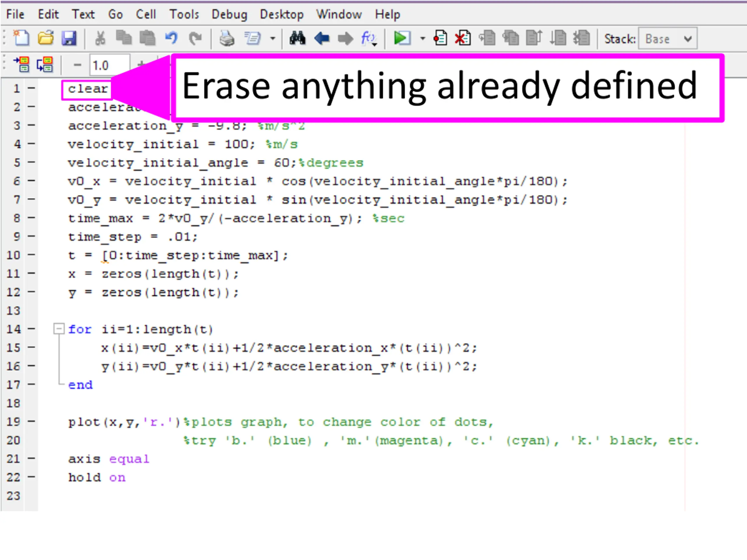Open the File menu
This screenshot has height=560, width=747.
tap(15, 15)
